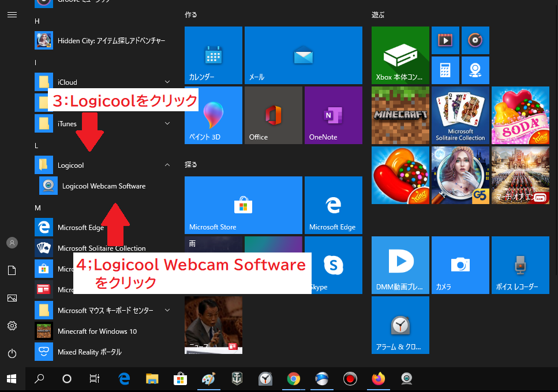Open the weather (雨) tile
The image size is (558, 392).
[x=213, y=244]
